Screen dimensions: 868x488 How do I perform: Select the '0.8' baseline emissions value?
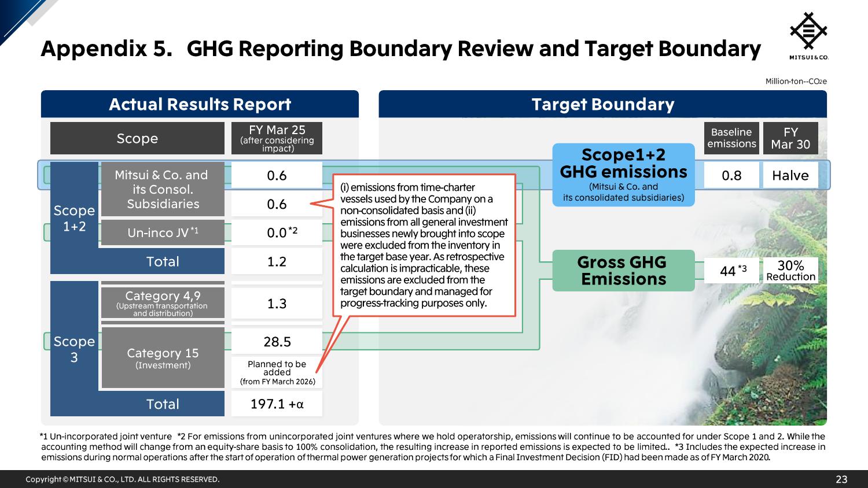[x=731, y=175]
